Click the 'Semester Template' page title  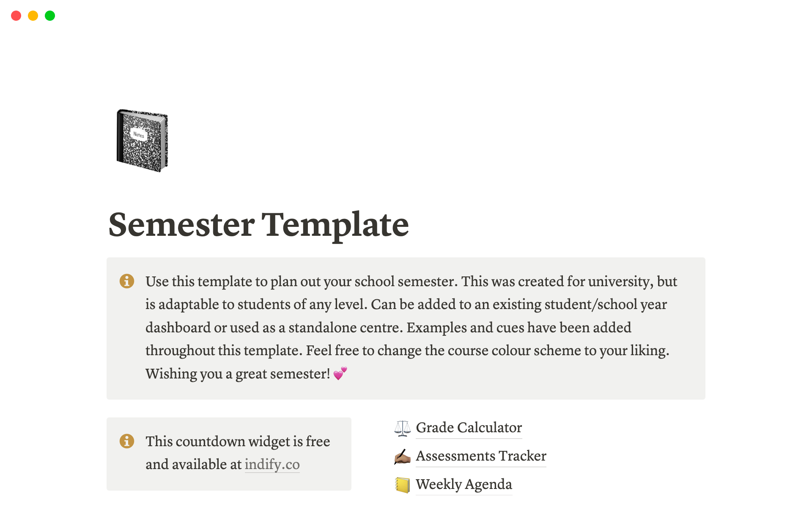tap(258, 224)
